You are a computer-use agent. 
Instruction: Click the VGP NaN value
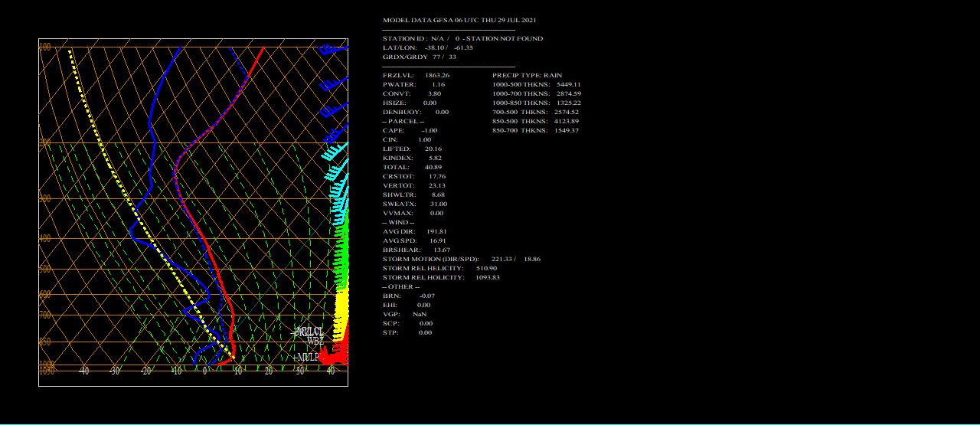tap(420, 314)
